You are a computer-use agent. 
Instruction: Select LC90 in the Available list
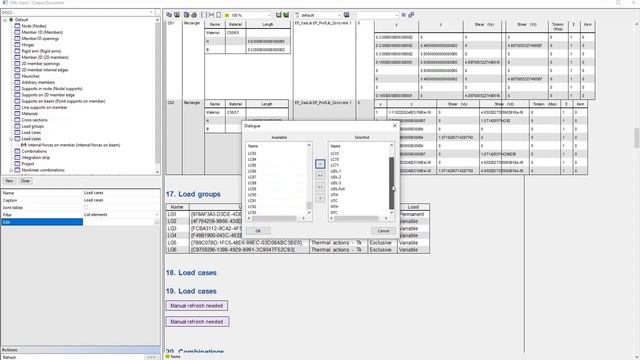click(252, 195)
